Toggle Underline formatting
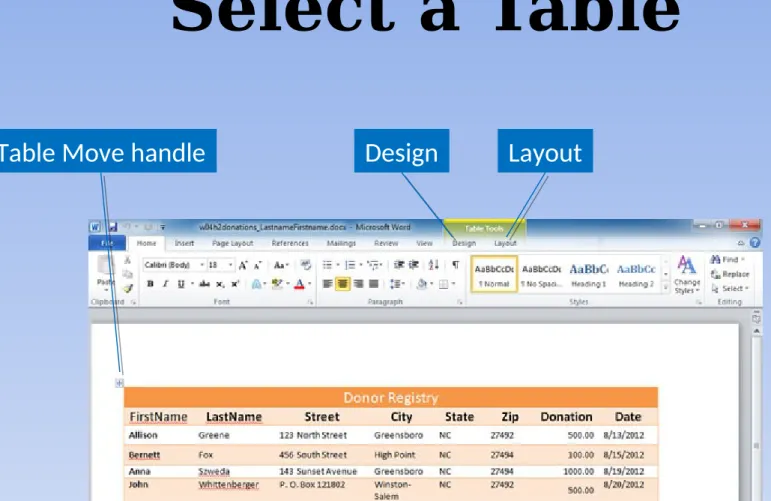 [x=181, y=284]
